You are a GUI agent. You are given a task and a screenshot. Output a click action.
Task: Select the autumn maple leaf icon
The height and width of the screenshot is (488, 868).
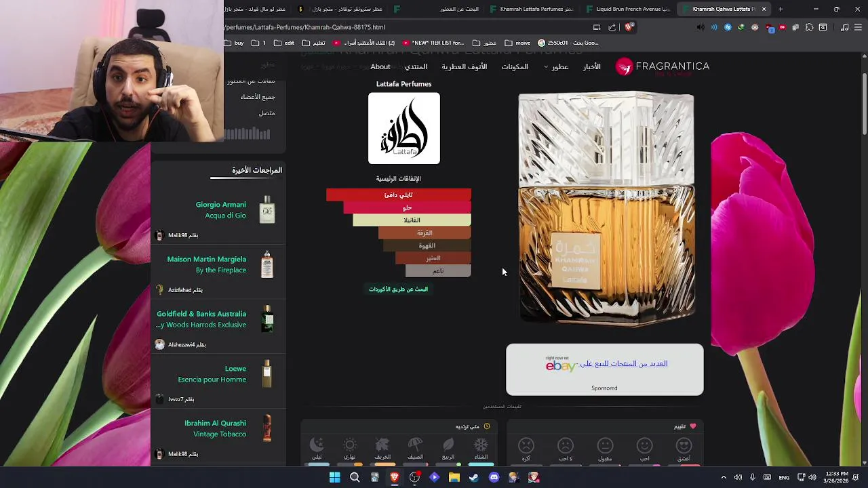(382, 445)
